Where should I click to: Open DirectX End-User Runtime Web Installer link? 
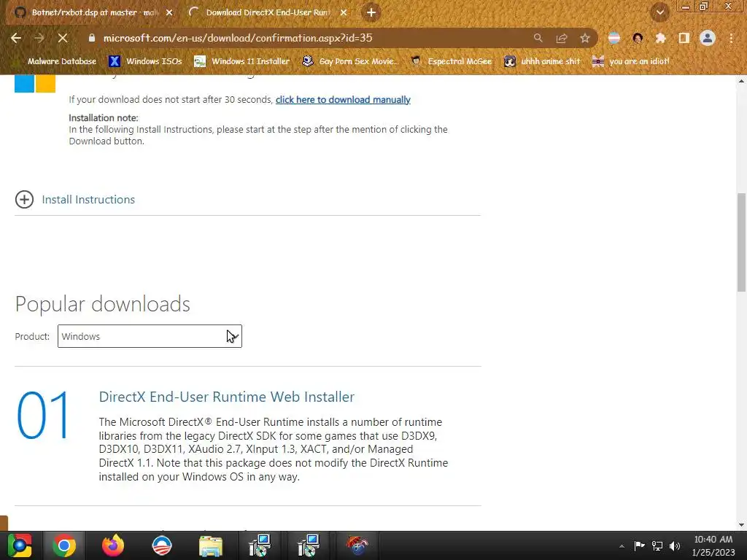coord(226,397)
